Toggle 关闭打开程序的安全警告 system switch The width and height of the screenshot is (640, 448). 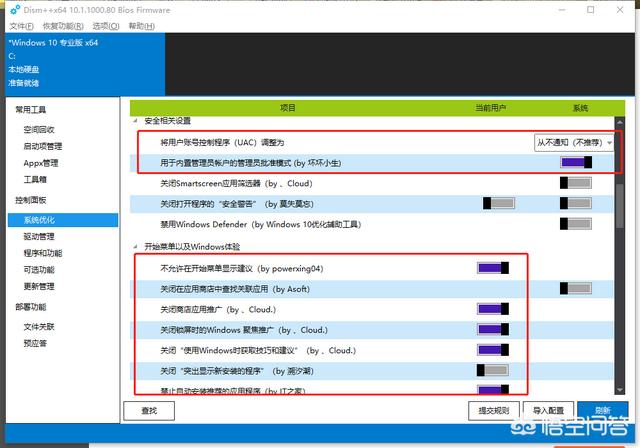point(576,203)
